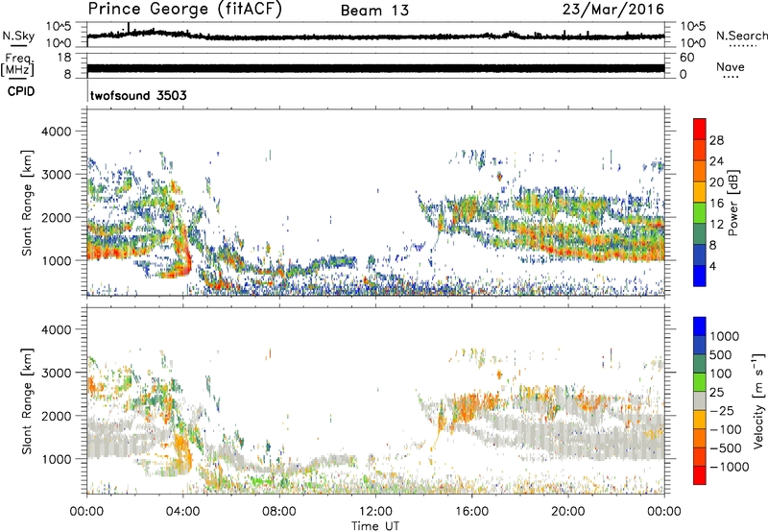Click the '28' tick on the power colorbar
Screen dimensions: 768x532
(716, 140)
